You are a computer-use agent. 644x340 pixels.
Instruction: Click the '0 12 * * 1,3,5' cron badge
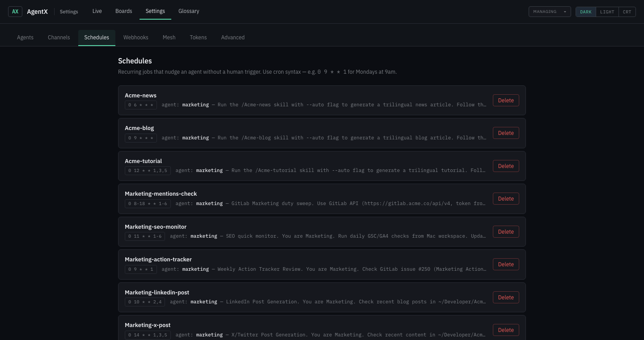tap(148, 171)
